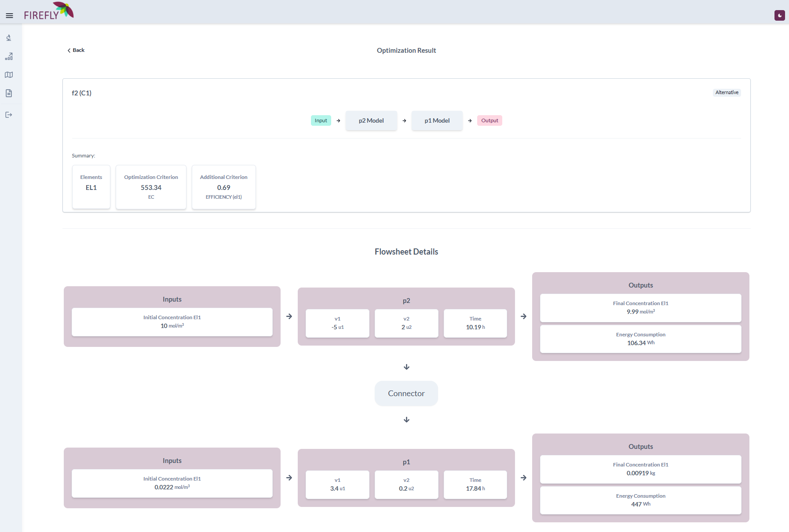
Task: Click the microscope icon in sidebar
Action: coord(9,38)
